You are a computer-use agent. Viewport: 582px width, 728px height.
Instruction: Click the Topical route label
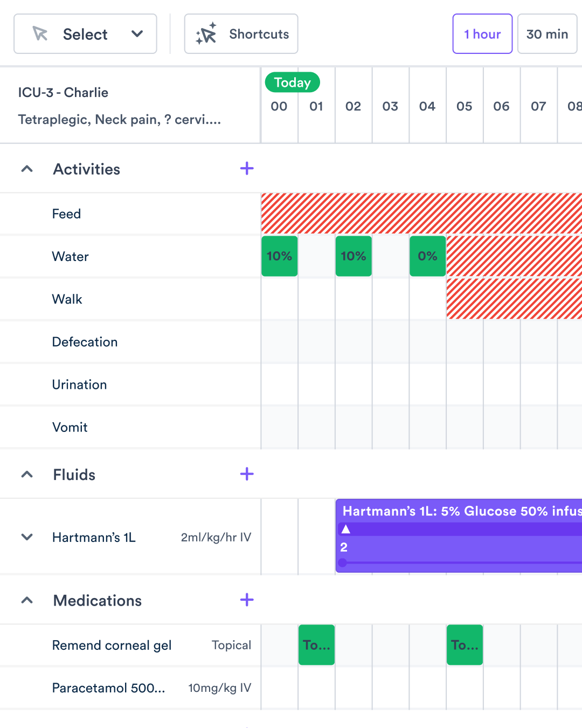pyautogui.click(x=231, y=645)
